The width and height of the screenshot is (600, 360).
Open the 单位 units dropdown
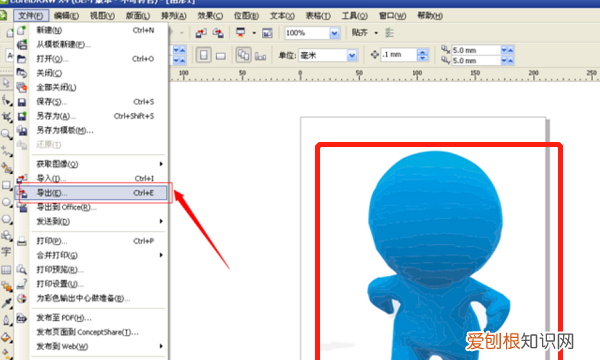click(352, 56)
